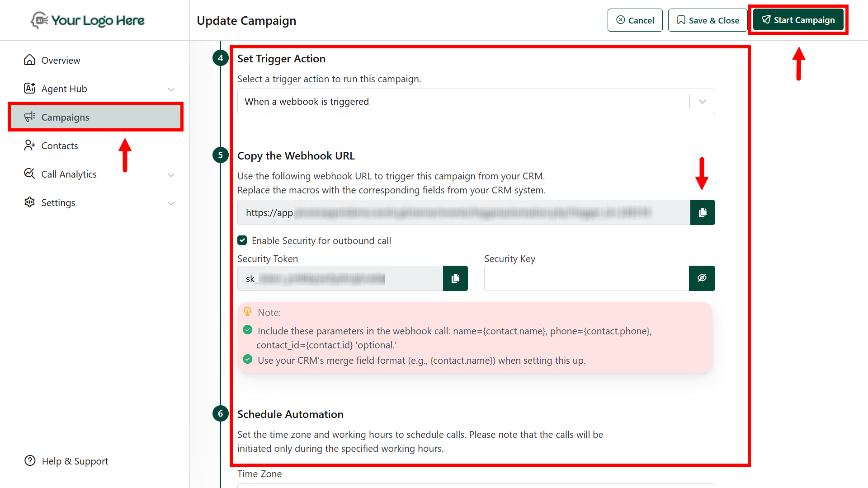Viewport: 868px width, 488px height.
Task: Expand the Call Analytics chevron
Action: pos(171,175)
